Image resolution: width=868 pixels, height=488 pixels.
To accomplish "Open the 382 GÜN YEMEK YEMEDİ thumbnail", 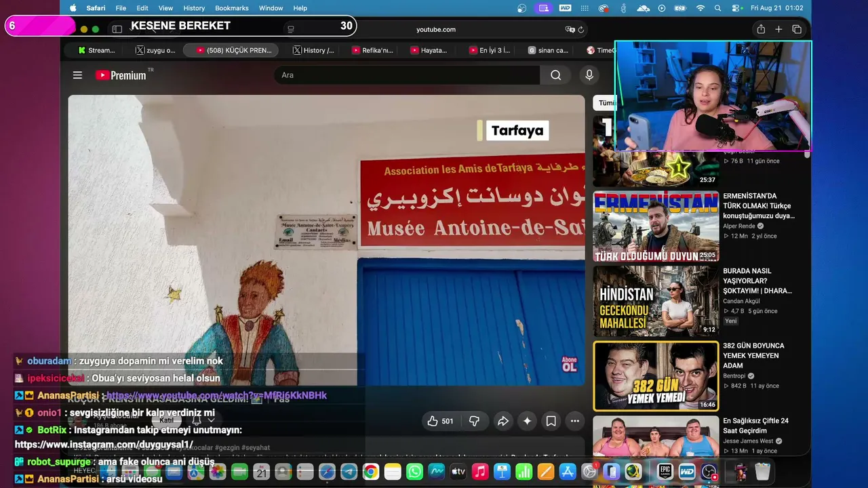I will pyautogui.click(x=656, y=376).
